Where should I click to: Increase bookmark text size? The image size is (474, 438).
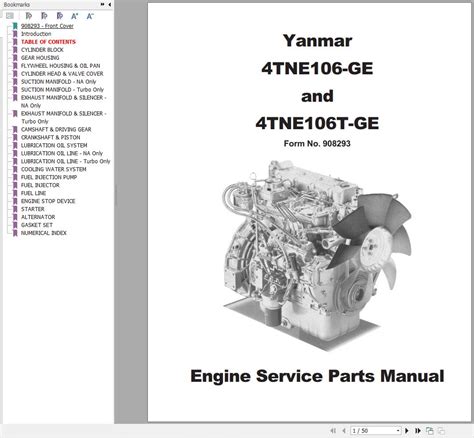point(75,16)
